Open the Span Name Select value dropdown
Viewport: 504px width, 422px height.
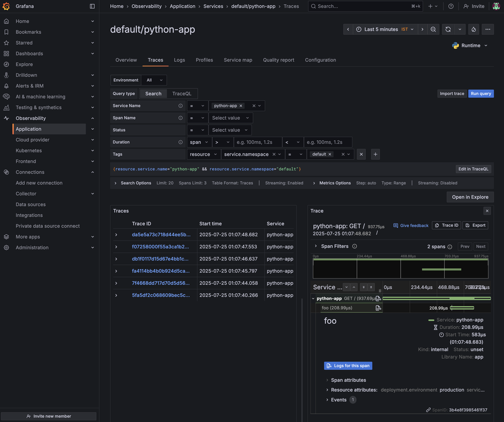[231, 118]
